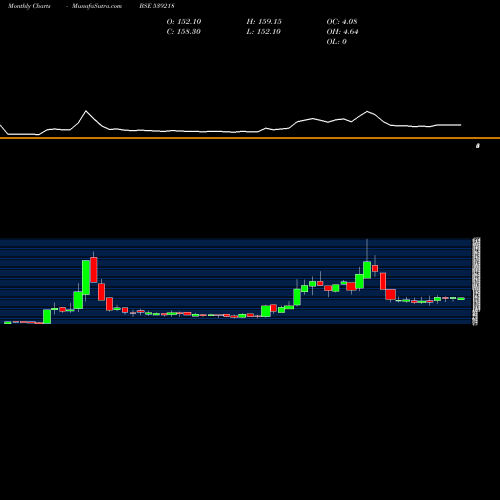This screenshot has width=500, height=500.
Task: Click the high price 'H: 159.15'
Action: 264,21
